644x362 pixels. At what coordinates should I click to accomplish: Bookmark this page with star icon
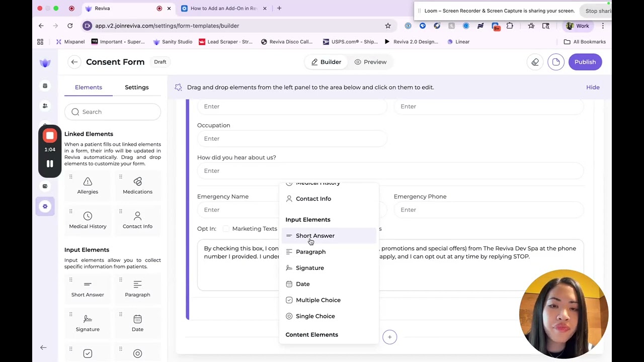click(388, 26)
